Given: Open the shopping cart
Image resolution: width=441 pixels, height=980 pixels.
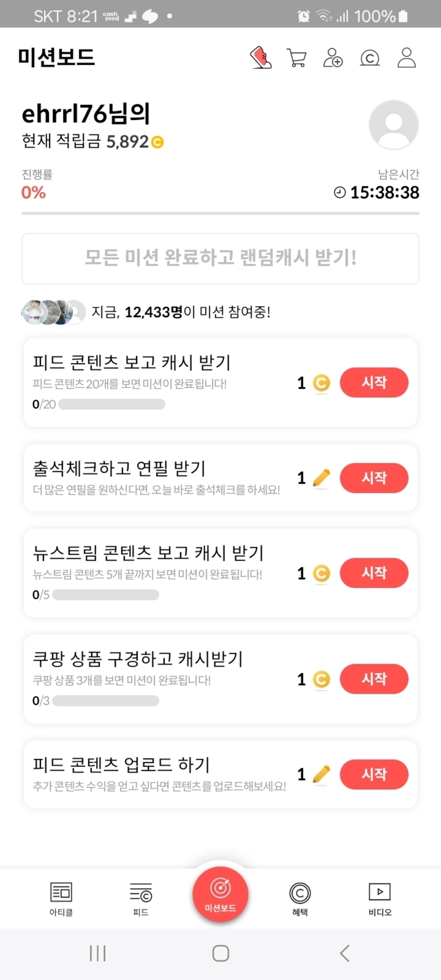Looking at the screenshot, I should coord(296,57).
